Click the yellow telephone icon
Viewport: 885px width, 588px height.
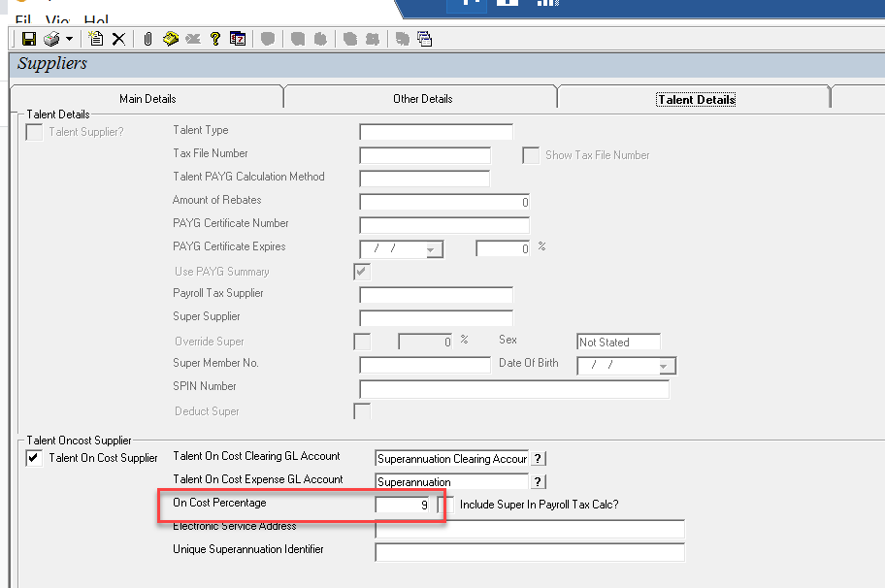(171, 39)
